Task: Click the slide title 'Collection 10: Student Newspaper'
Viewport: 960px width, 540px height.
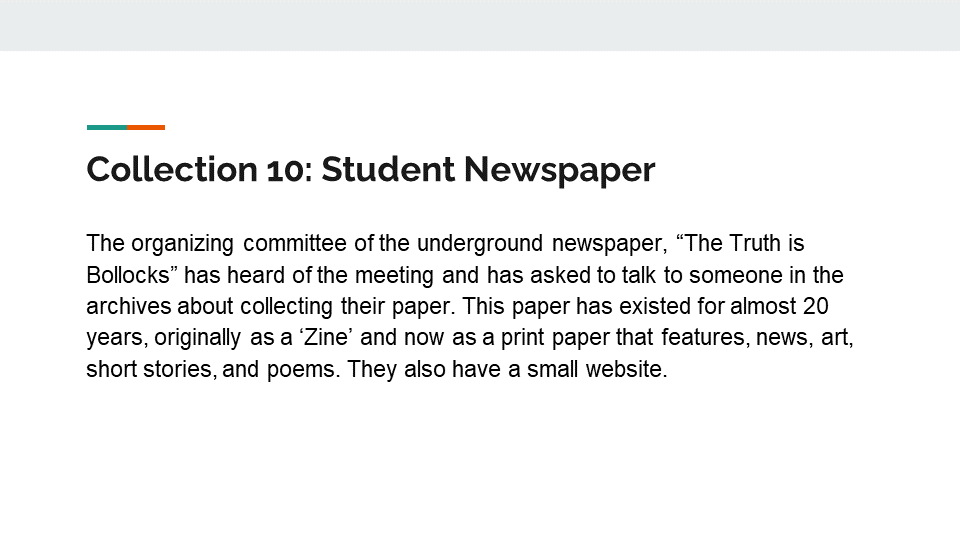Action: click(x=370, y=170)
